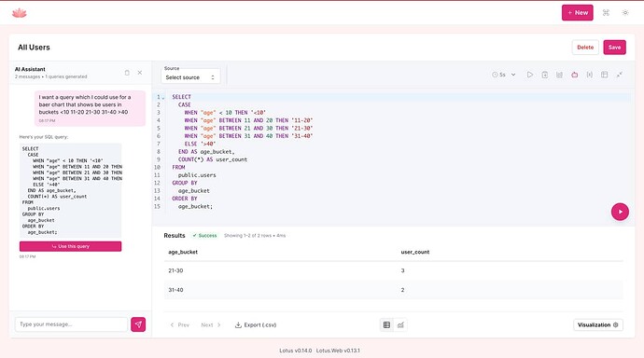The height and width of the screenshot is (358, 644).
Task: Click the Lotus v0.14.0 version text
Action: tap(295, 351)
